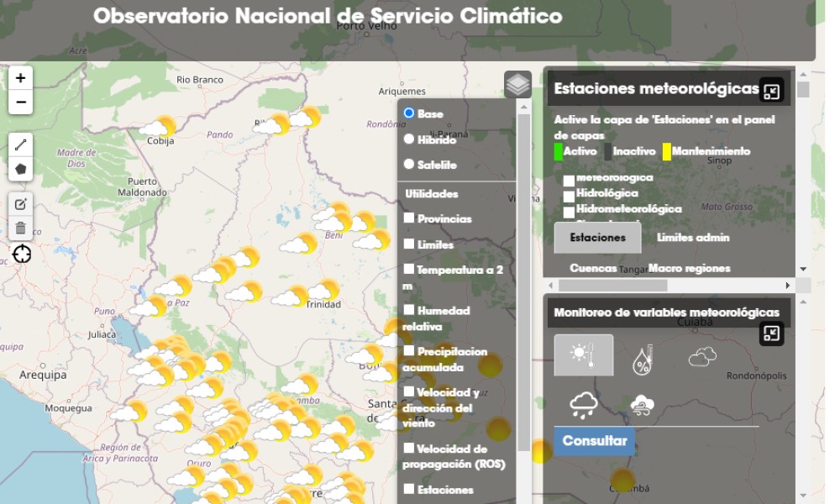Click the Rio Branco map label
The width and height of the screenshot is (840, 504).
200,80
